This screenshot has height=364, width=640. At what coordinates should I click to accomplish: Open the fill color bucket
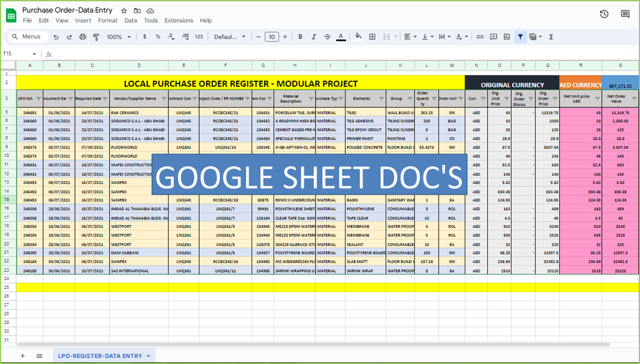(359, 37)
